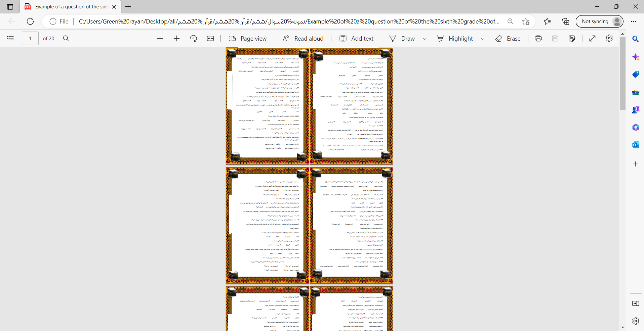Select the 'Example of a question' PDF tab
This screenshot has height=331, width=644.
pos(71,7)
